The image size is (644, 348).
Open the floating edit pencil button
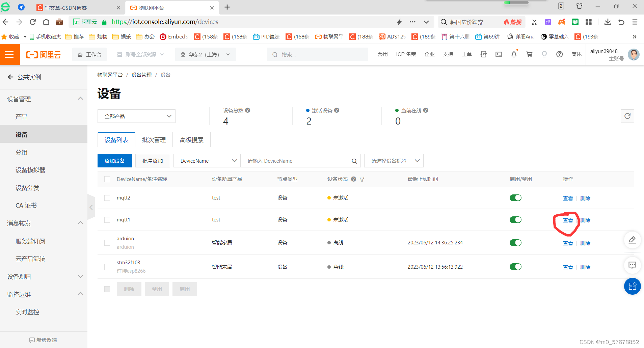point(632,240)
